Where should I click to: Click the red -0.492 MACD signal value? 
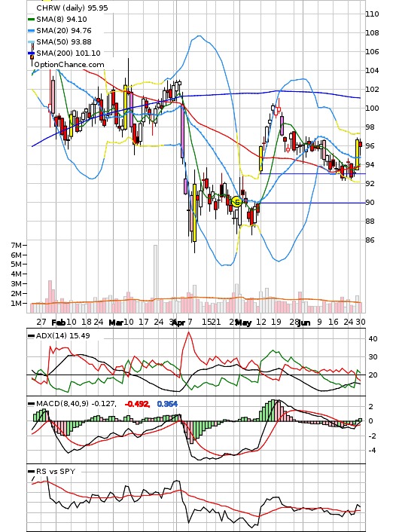pyautogui.click(x=137, y=404)
